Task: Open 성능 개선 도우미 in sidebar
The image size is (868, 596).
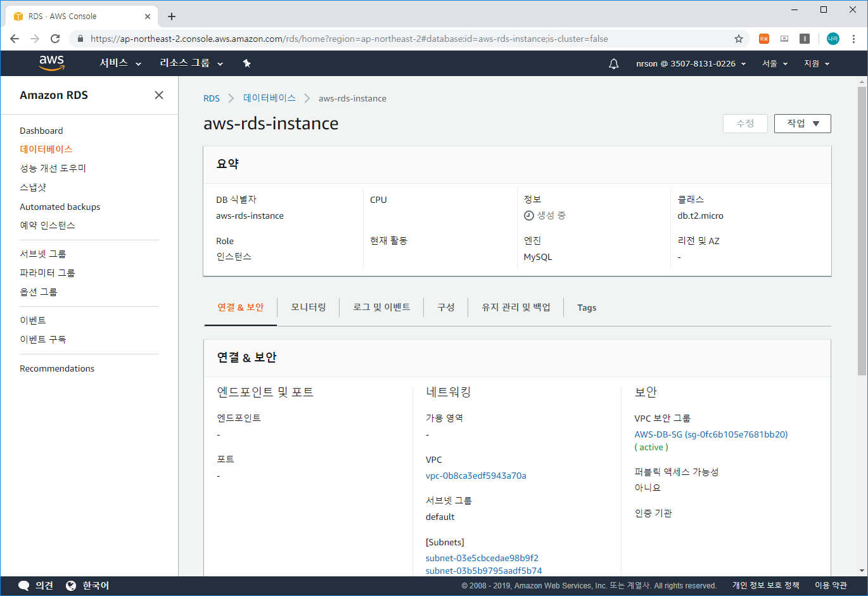Action: tap(53, 168)
